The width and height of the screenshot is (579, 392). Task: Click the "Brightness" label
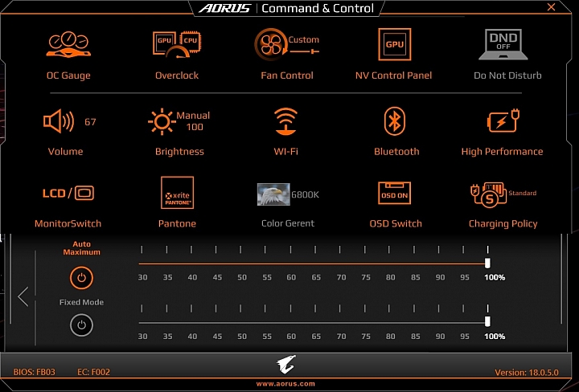(x=179, y=152)
